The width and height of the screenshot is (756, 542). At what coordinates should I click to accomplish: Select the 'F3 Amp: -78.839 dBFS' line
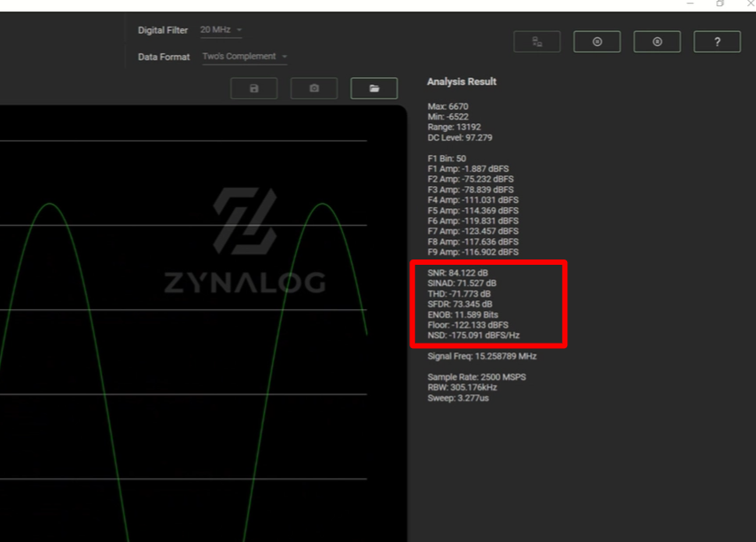click(x=470, y=190)
